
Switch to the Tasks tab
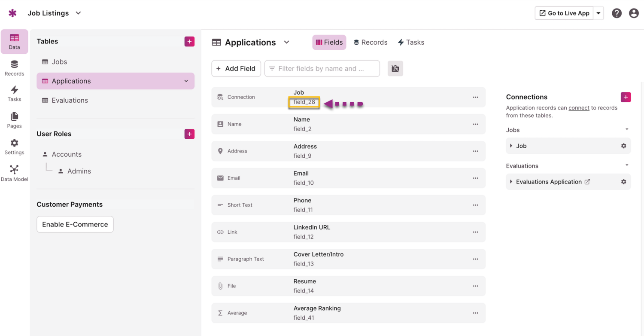point(411,42)
